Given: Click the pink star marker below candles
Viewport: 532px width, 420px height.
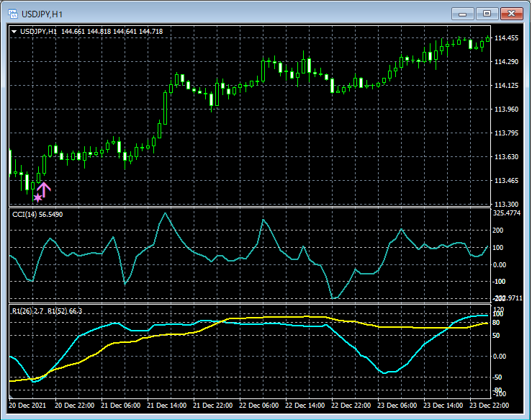Looking at the screenshot, I should click(37, 197).
